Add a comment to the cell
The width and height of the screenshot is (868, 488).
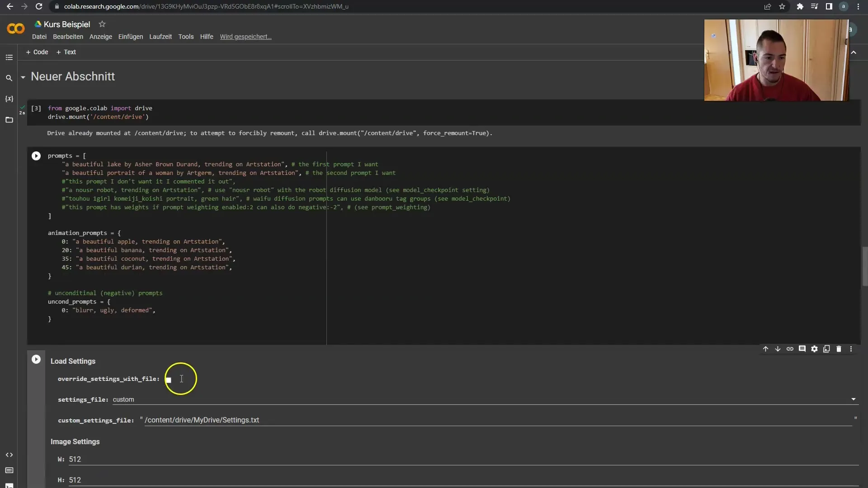pyautogui.click(x=802, y=349)
